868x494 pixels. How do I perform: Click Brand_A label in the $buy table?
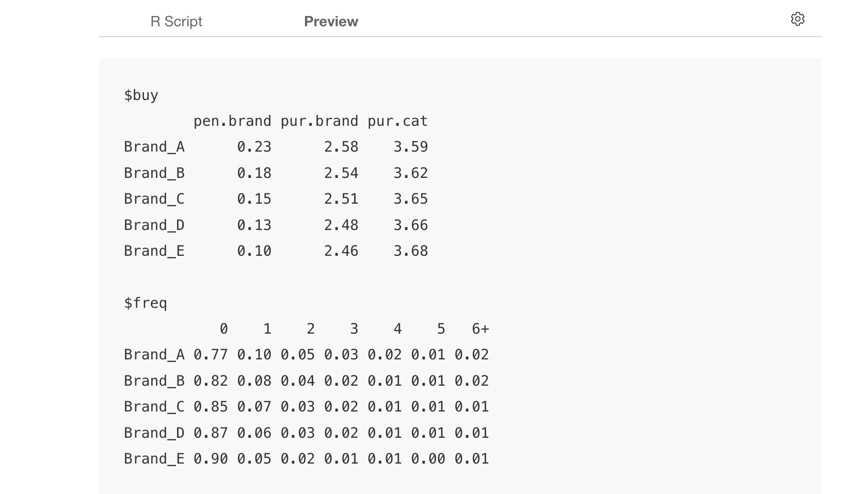tap(154, 147)
